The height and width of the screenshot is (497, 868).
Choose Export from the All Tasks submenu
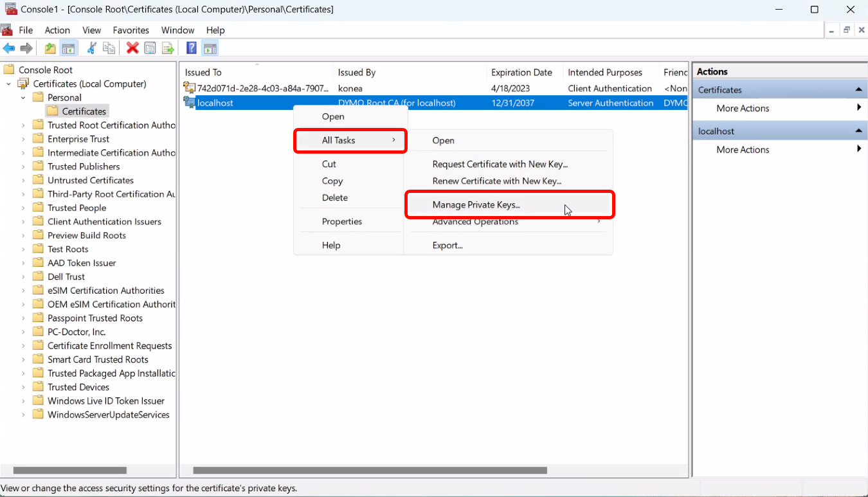tap(448, 245)
